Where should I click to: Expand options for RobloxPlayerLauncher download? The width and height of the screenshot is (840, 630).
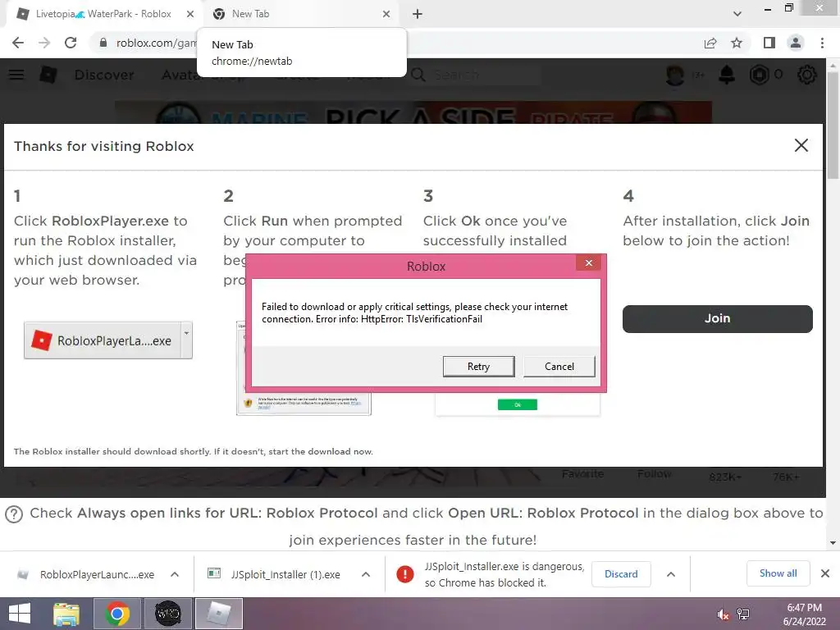175,574
